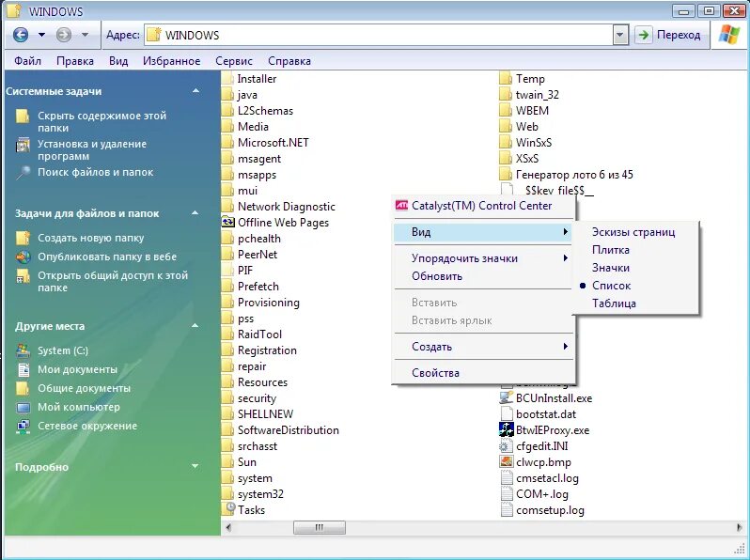Click the System (C:) drive icon
This screenshot has height=560, width=750.
[23, 350]
